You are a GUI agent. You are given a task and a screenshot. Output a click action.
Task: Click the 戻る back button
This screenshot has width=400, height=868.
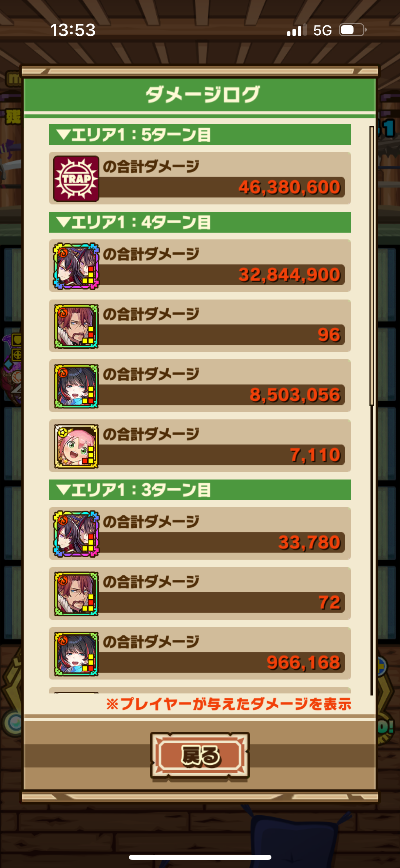click(200, 756)
